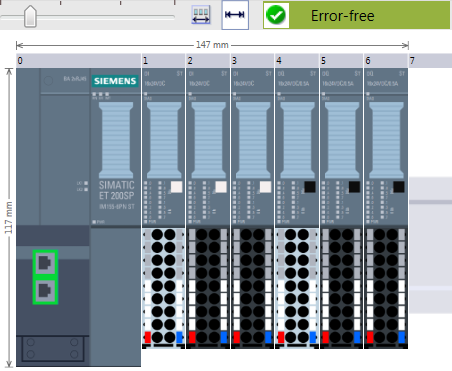Toggle the show dimensions arrow icon
The width and height of the screenshot is (452, 371).
pos(235,15)
